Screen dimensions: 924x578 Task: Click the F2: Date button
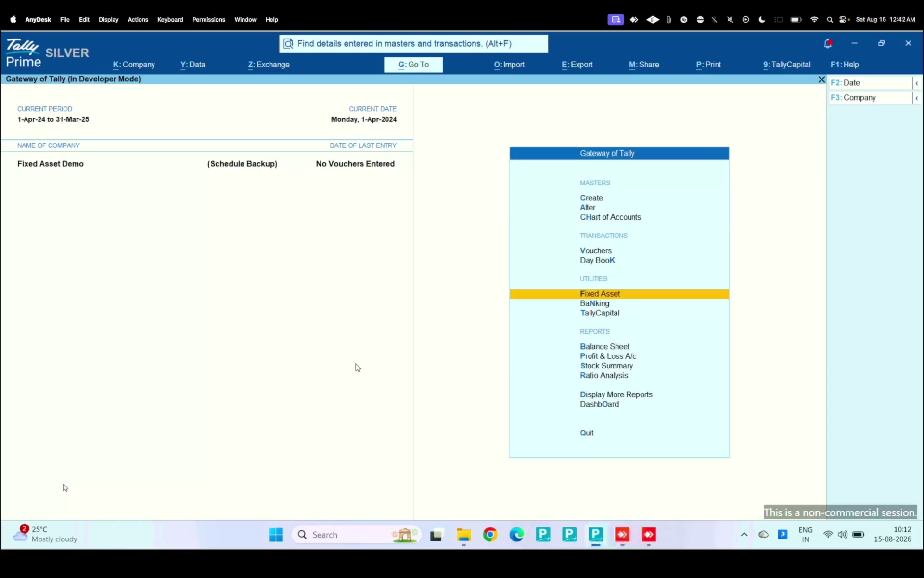(x=870, y=83)
